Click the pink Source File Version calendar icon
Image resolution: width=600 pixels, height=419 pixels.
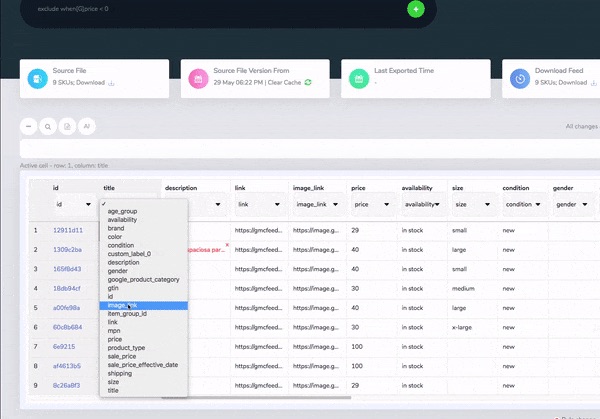click(x=197, y=78)
